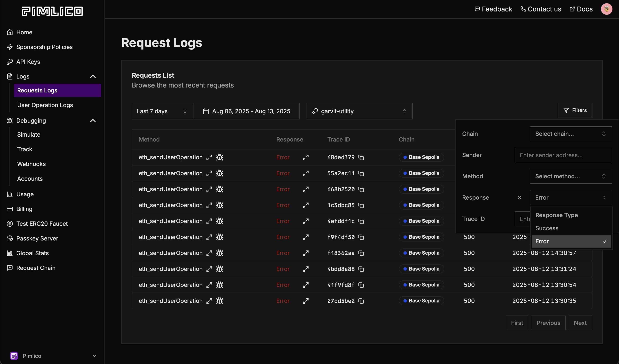Expand method details for trace 41f9fd8f
This screenshot has width=619, height=364.
[x=209, y=285]
